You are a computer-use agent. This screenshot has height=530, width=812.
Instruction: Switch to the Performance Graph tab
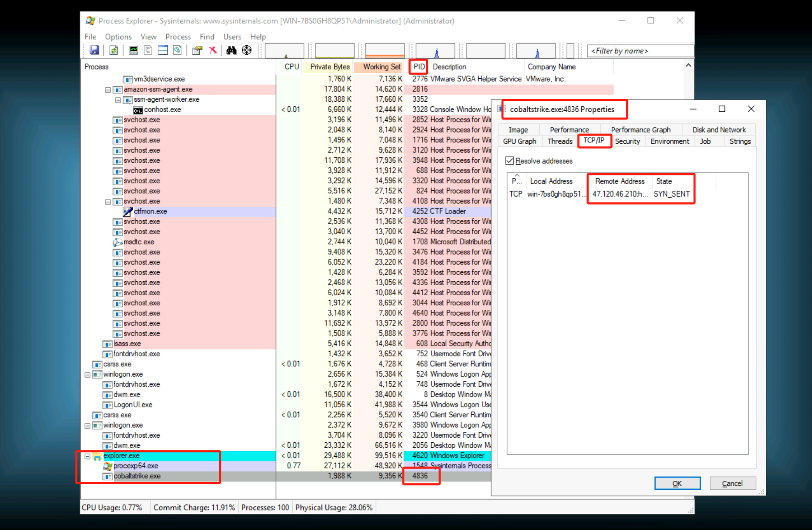641,130
